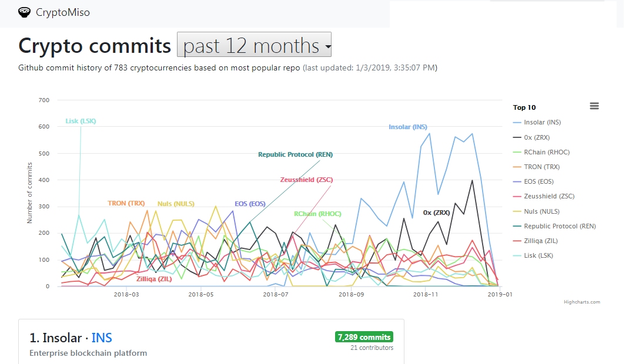Click the Enterprise blockchain platform description
629x364 pixels.
(88, 353)
